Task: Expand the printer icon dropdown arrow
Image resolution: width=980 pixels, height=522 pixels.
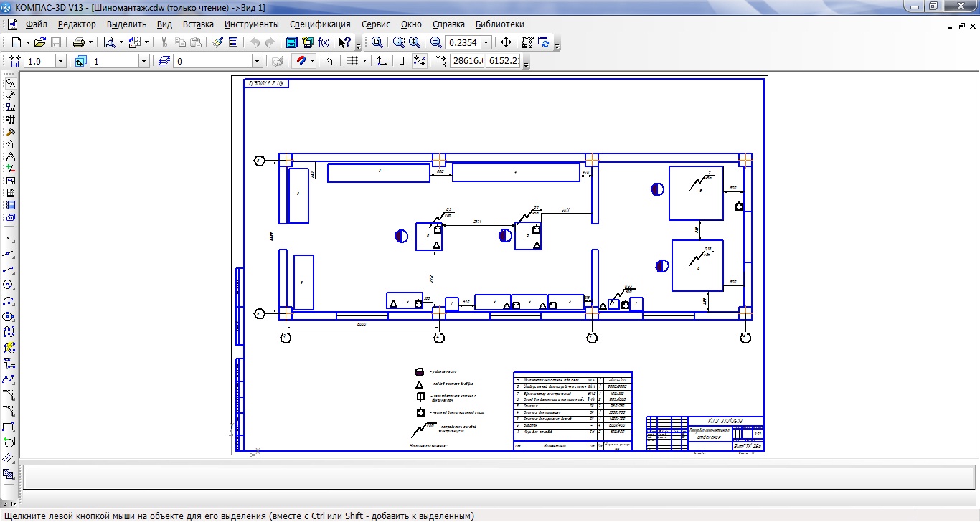Action: pos(91,42)
